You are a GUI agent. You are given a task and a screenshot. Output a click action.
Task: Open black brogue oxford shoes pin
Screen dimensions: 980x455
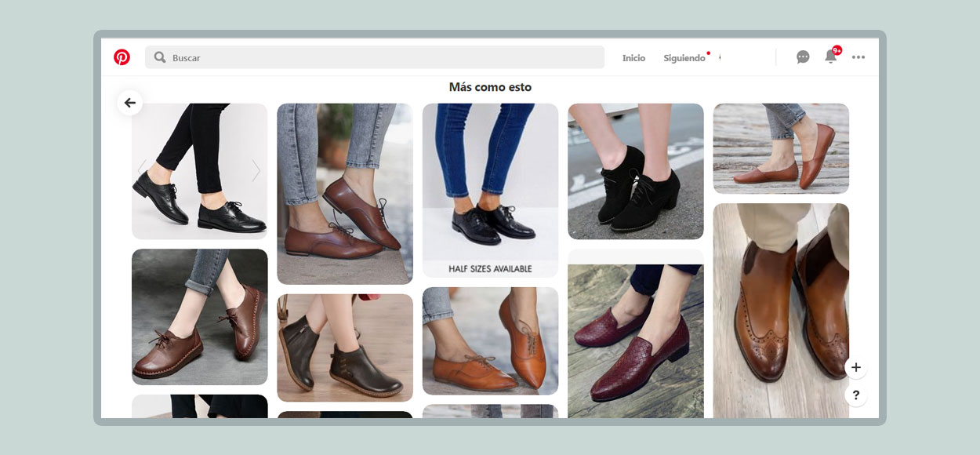click(199, 171)
